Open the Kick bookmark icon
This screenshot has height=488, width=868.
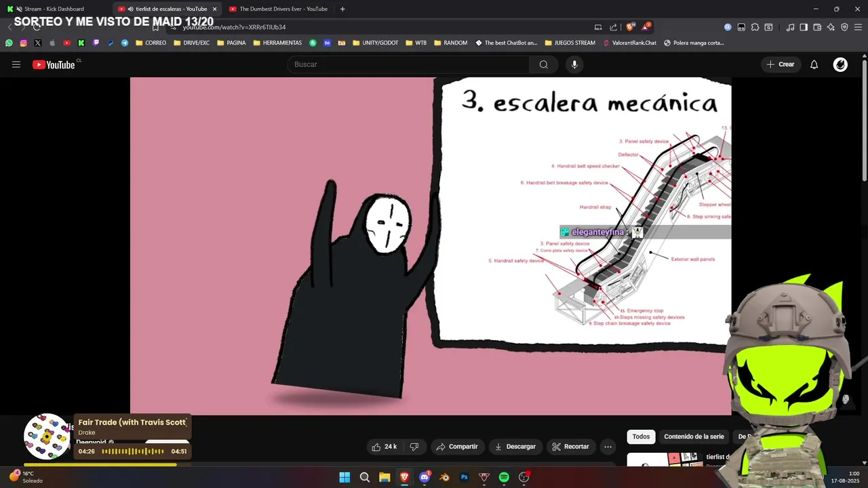(81, 43)
